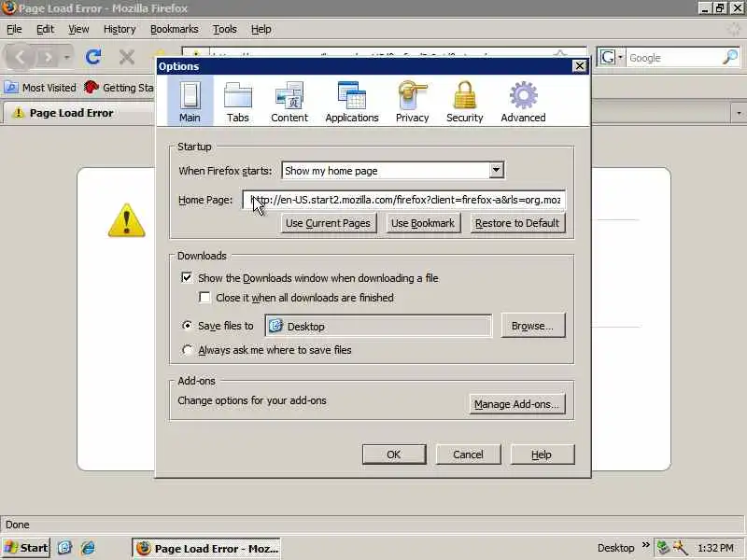Open recent history dropdown beside forward button
Viewport: 747px width, 560px height.
click(x=67, y=58)
